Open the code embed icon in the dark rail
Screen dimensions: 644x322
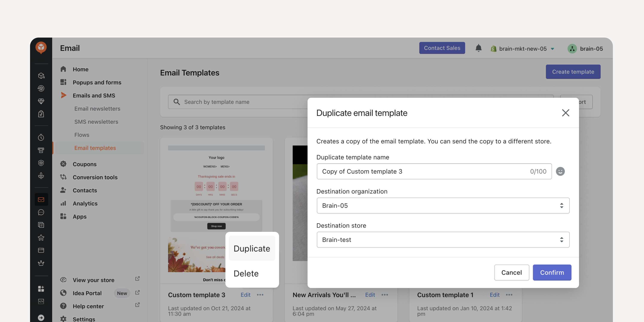41,301
